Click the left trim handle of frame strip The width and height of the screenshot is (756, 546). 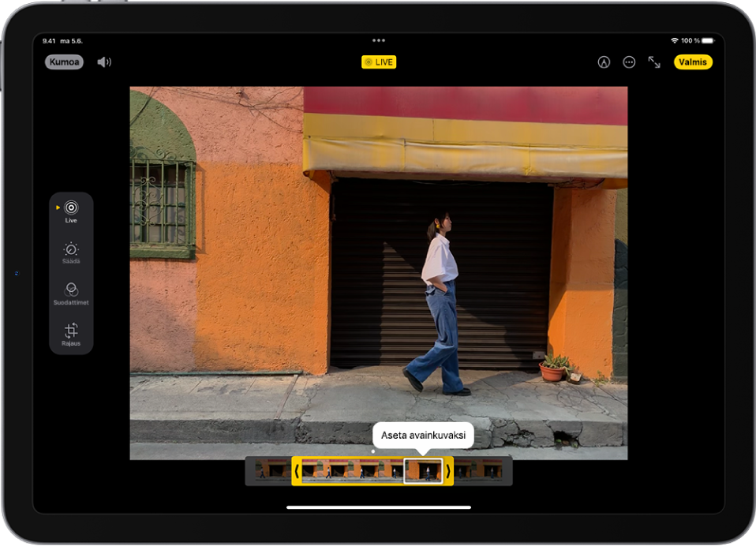[x=297, y=471]
